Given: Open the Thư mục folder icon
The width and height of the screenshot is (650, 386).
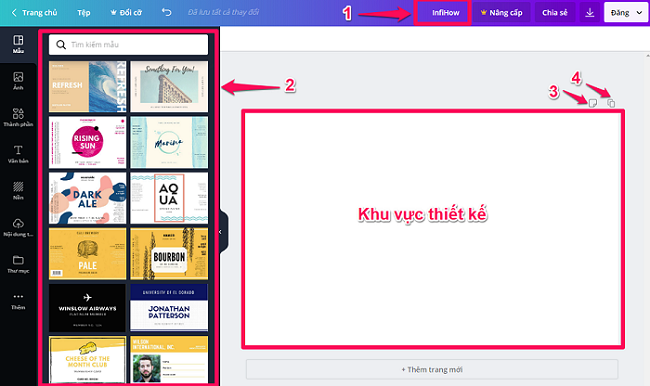Looking at the screenshot, I should [x=18, y=260].
